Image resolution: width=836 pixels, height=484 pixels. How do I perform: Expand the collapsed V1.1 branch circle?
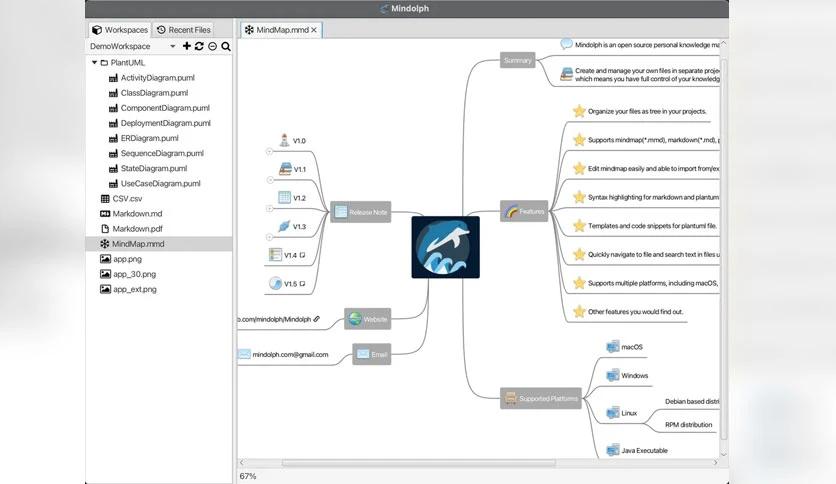point(269,180)
